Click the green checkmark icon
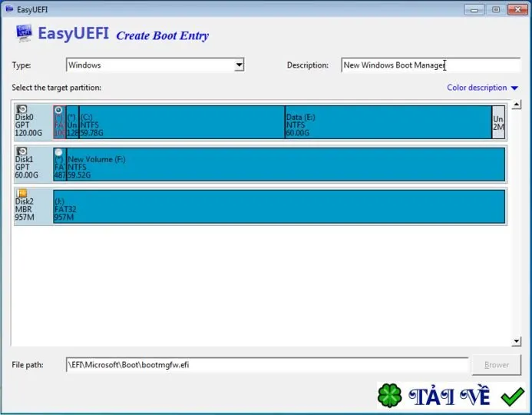Viewport: 532px width, 415px height. tap(512, 397)
